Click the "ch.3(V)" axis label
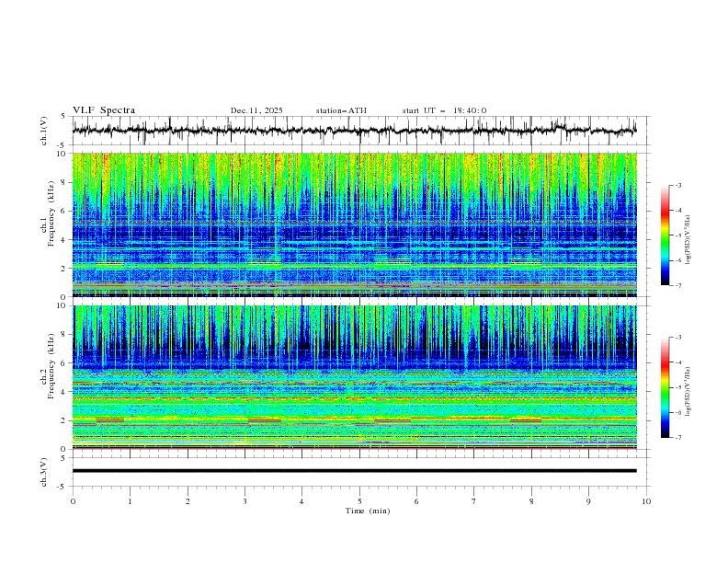 coord(44,472)
